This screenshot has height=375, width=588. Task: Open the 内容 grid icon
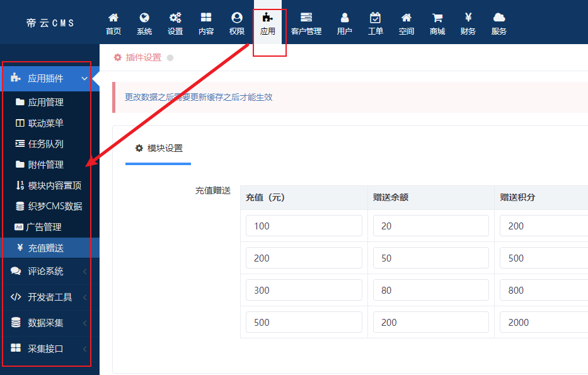coord(206,17)
